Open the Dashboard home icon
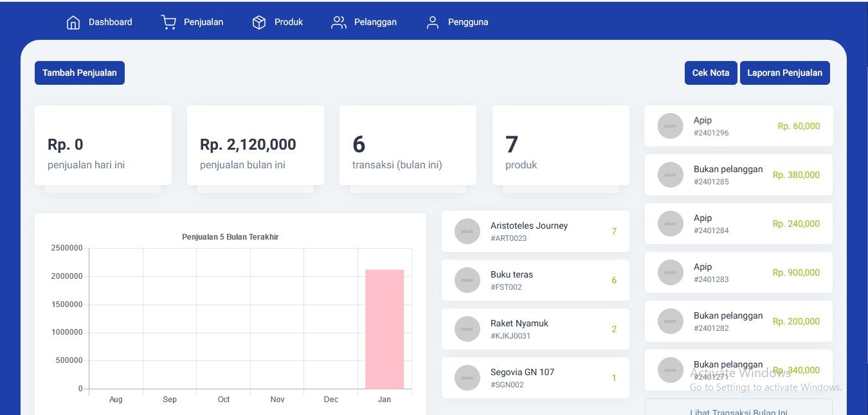This screenshot has height=415, width=868. (73, 21)
